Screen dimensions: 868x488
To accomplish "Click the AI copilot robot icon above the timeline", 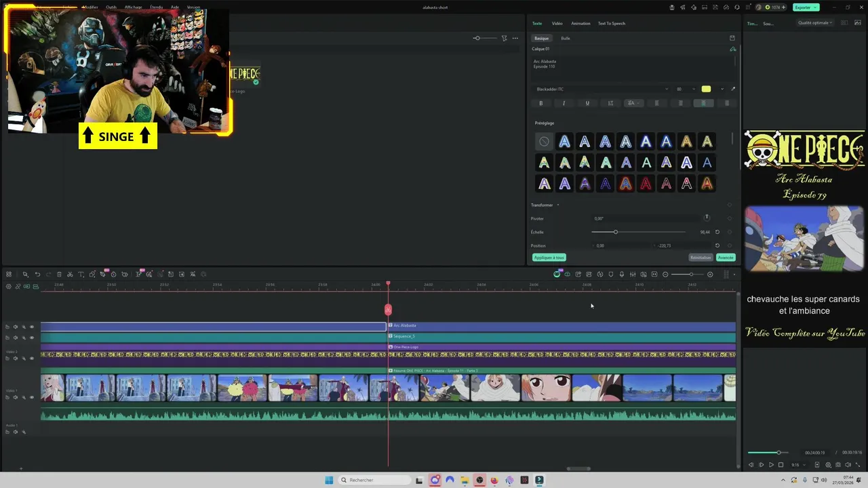I will pyautogui.click(x=557, y=274).
